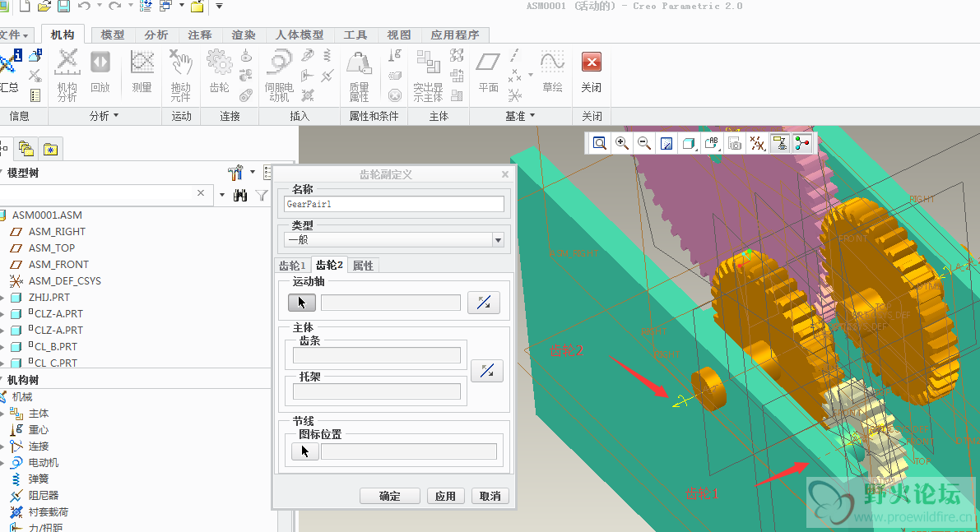Image resolution: width=980 pixels, height=532 pixels.
Task: Click the spring icon in 插入 group
Action: (327, 56)
